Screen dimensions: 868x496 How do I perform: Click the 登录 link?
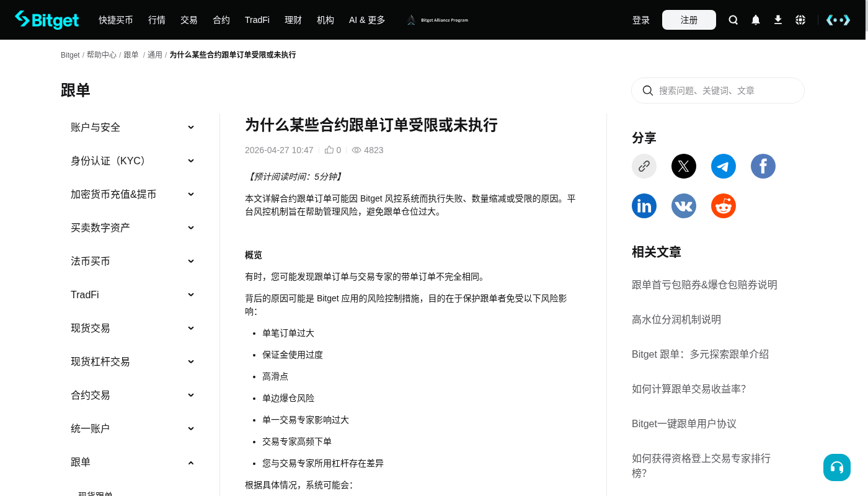point(641,20)
